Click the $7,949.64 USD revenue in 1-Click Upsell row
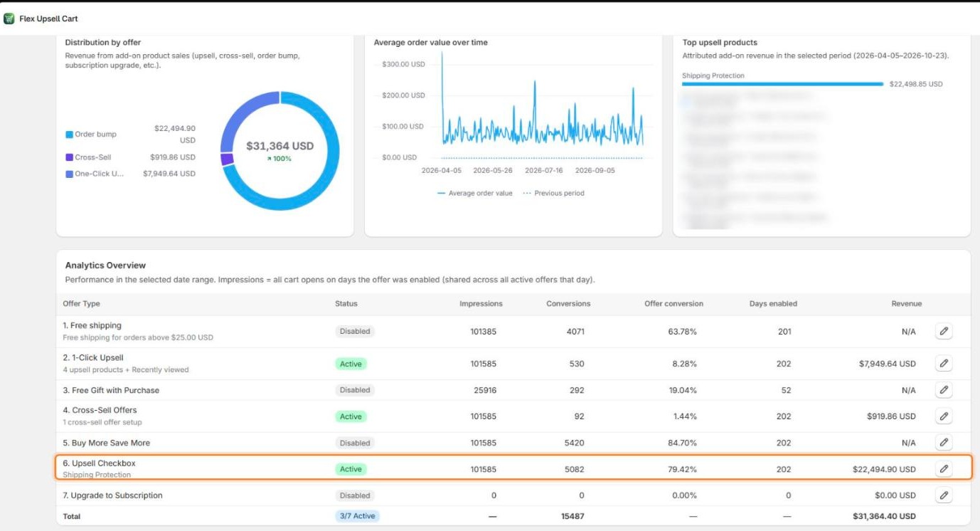The height and width of the screenshot is (531, 980). click(887, 364)
